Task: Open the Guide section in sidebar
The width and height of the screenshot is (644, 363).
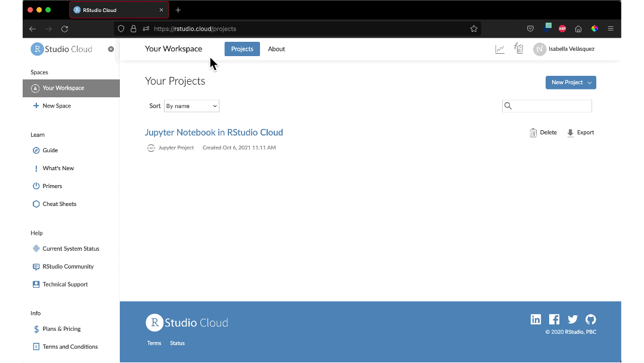Action: tap(51, 150)
